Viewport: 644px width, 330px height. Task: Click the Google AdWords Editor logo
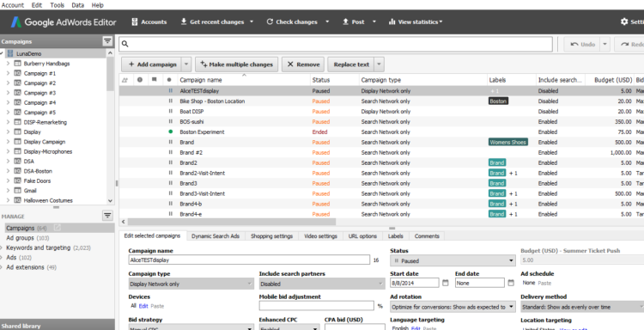point(64,21)
